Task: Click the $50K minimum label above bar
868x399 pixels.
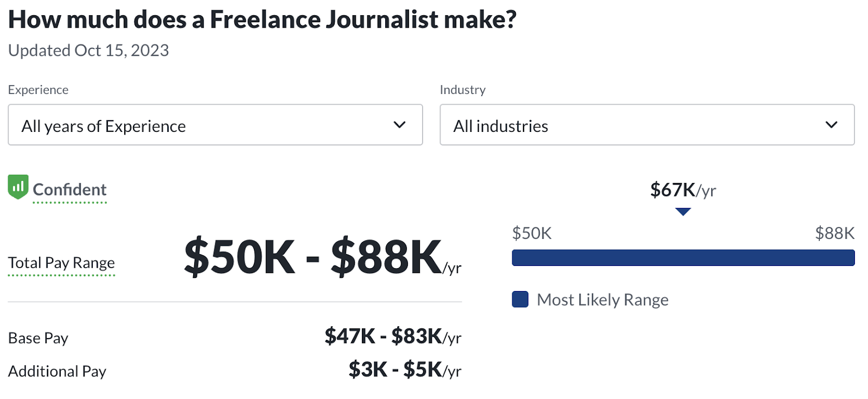Action: [x=532, y=233]
